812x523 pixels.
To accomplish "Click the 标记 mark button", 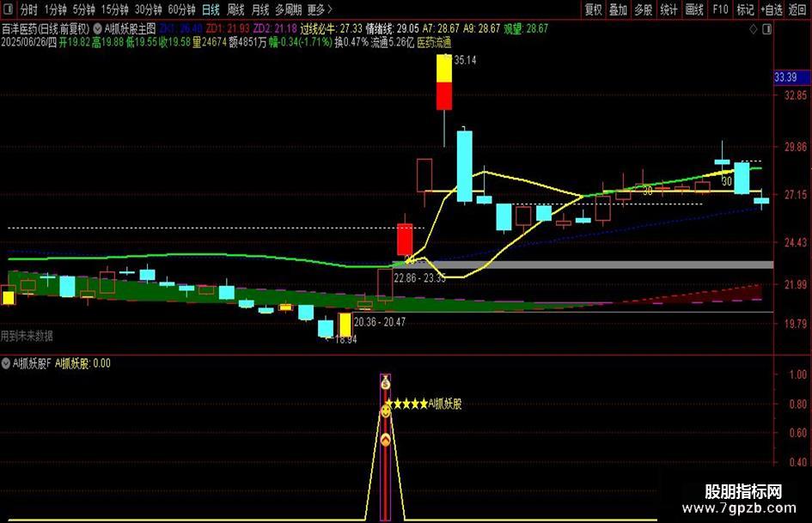I will tap(745, 9).
